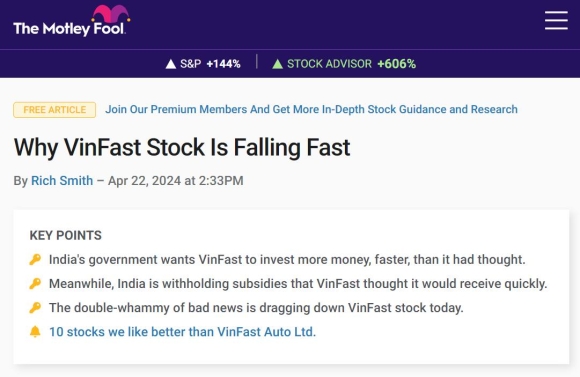Click the Motley Fool jester hat logo
Viewport: 580px width, 377px height.
click(111, 13)
